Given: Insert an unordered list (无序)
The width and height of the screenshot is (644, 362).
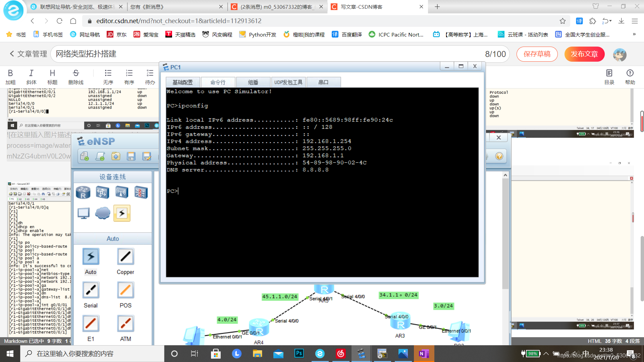Looking at the screenshot, I should click(x=108, y=77).
